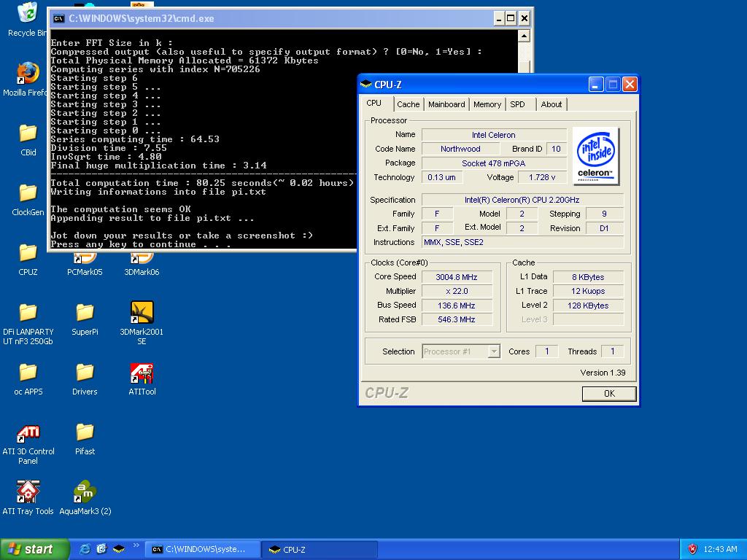Expand the quick launch chevron
747x560 pixels.
tap(136, 545)
